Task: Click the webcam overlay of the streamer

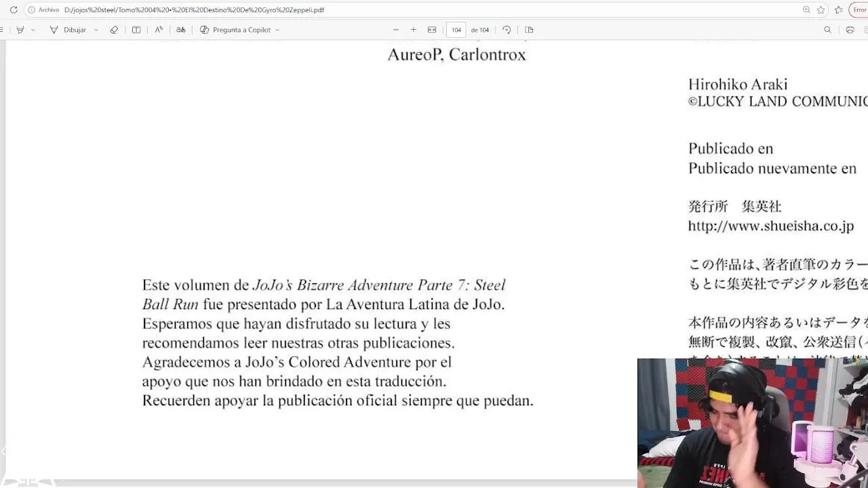Action: 753,423
